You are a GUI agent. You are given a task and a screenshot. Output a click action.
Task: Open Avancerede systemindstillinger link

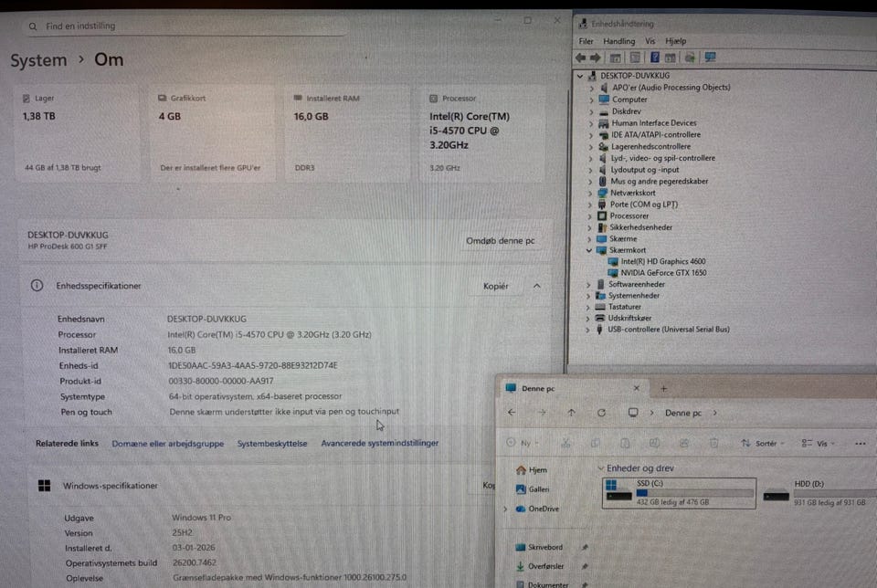click(x=380, y=443)
